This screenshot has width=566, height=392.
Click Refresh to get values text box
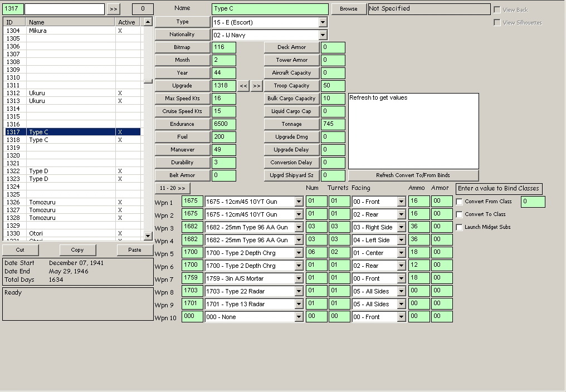pos(413,131)
